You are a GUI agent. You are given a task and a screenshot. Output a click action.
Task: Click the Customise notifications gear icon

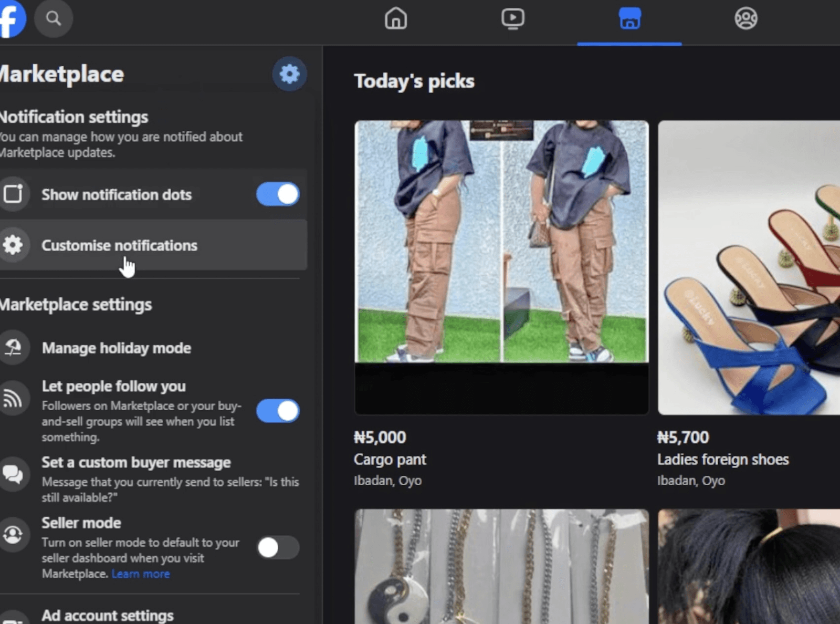(13, 245)
